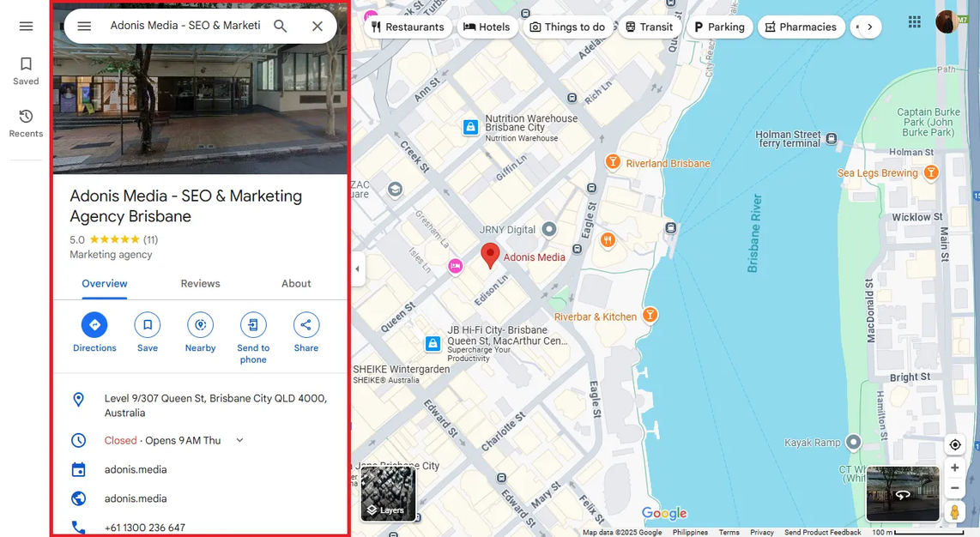980x537 pixels.
Task: Share the Adonis Media listing
Action: point(306,333)
